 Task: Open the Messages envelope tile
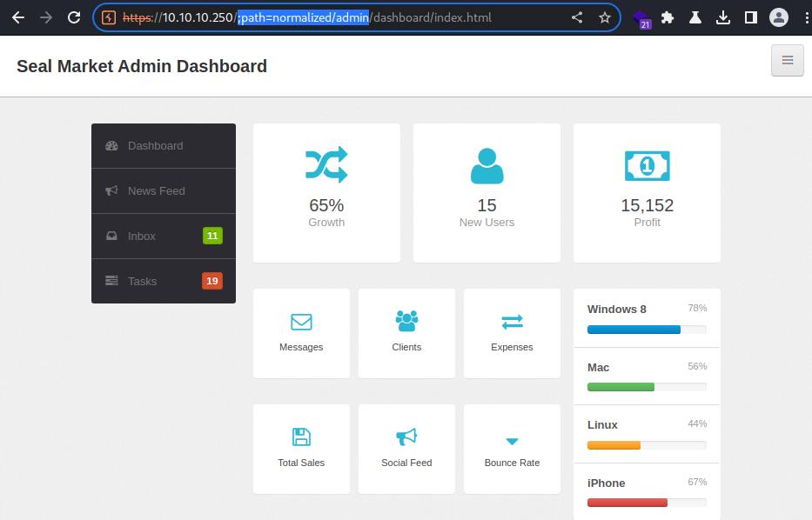tap(301, 333)
